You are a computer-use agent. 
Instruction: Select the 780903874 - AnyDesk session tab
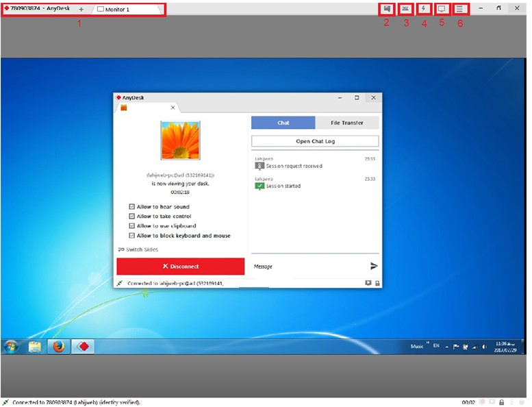[x=38, y=8]
